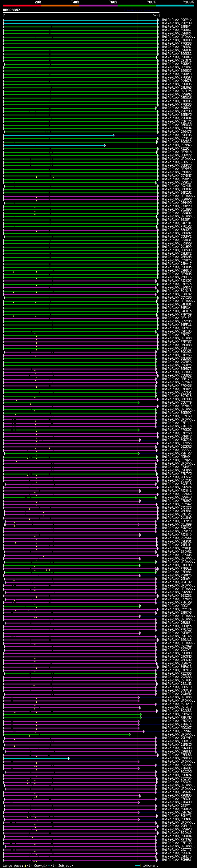The width and height of the screenshot is (197, 868).
Task: Select hit label UniRef100_Q9ZR46
Action: coord(176,145)
